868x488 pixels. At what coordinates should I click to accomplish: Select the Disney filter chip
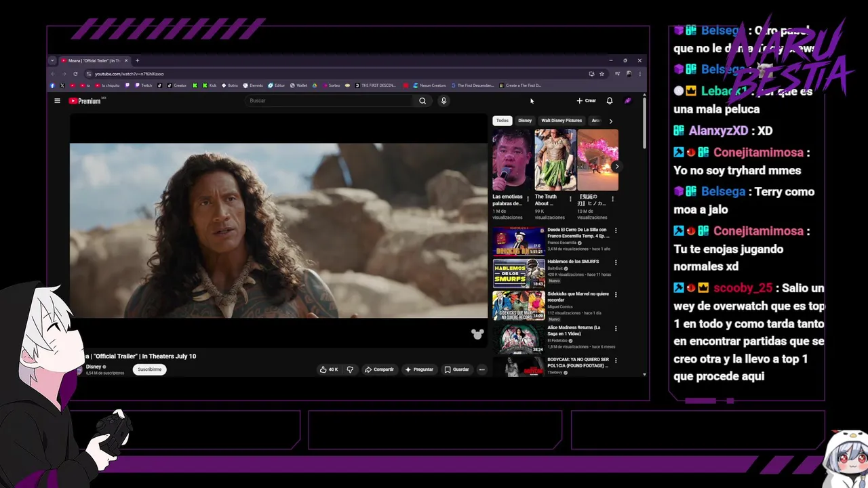(x=525, y=121)
